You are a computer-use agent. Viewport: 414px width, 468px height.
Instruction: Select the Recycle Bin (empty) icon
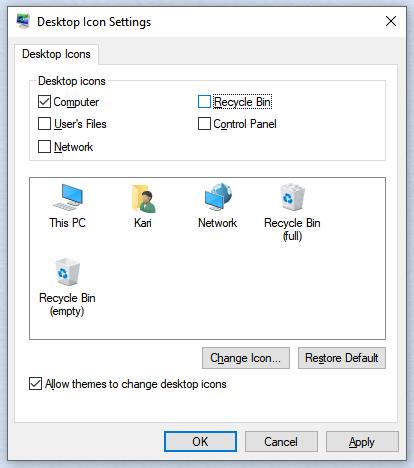(67, 272)
